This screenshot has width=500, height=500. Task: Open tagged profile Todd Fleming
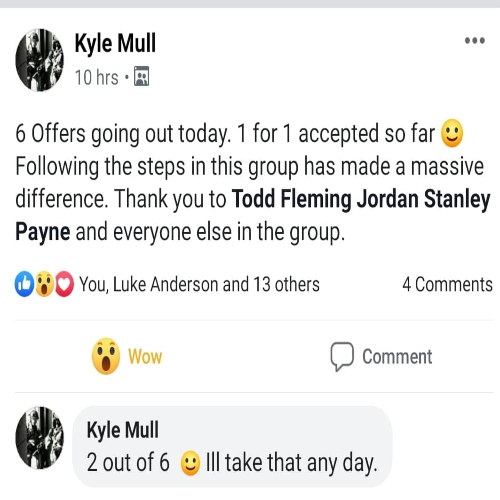click(x=291, y=199)
